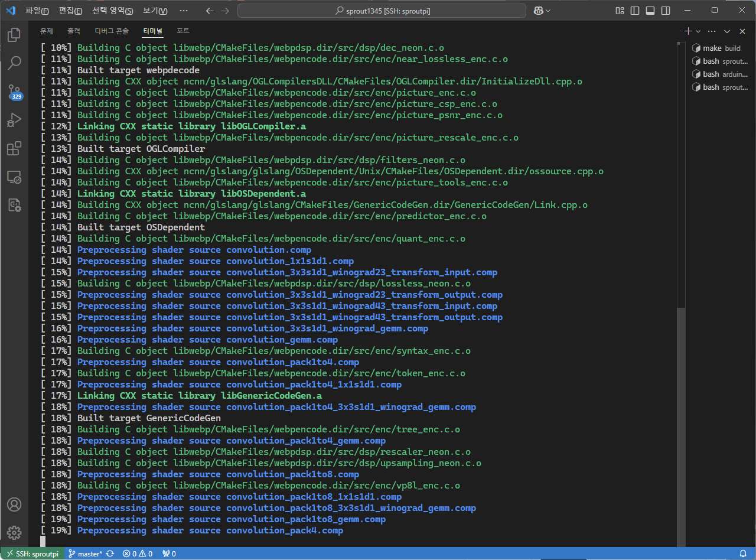
Task: Go back with the left arrow
Action: tap(210, 11)
